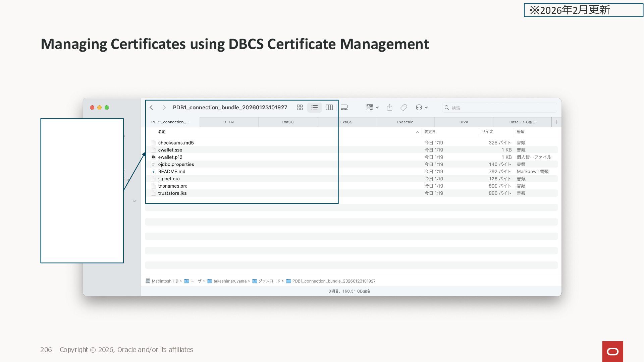Sort files by the 名前 column header

(x=162, y=132)
